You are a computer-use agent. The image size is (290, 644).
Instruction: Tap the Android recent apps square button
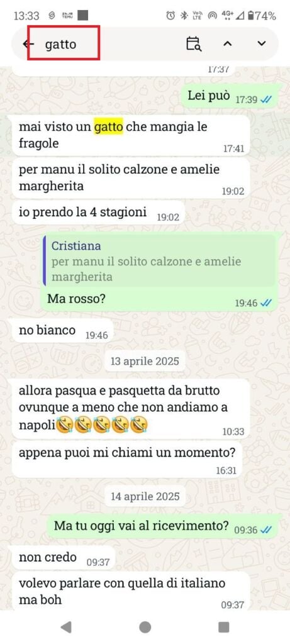224,627
